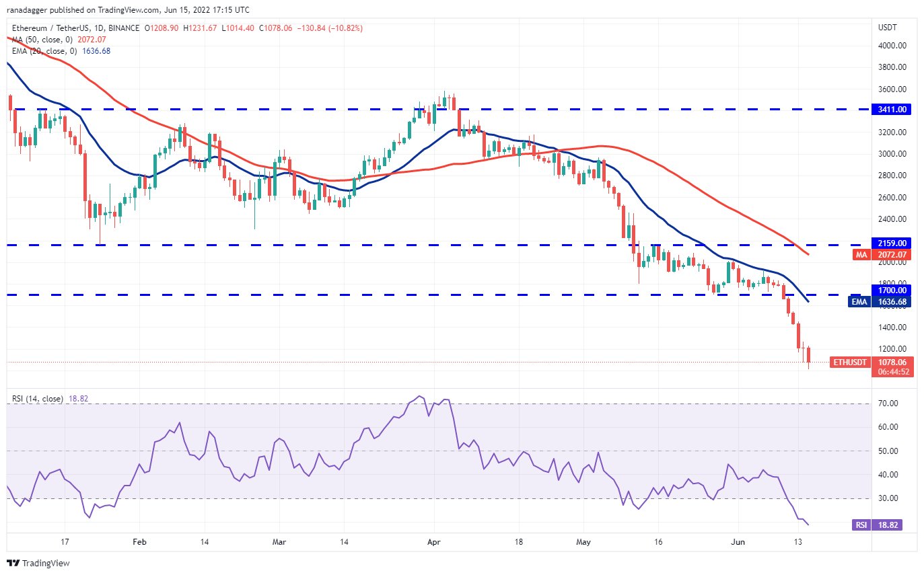Screen dimensions: 924x575
Task: Click the 2800.00 price axis label
Action: tap(892, 176)
